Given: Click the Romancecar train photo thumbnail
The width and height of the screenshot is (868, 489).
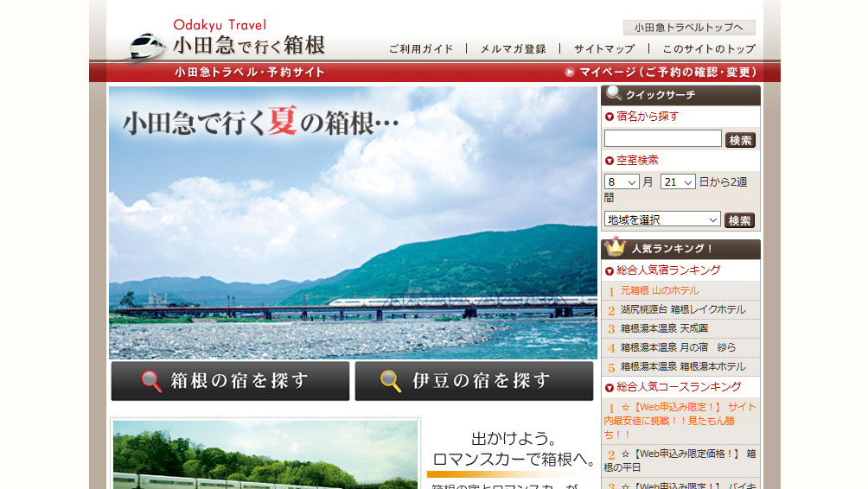Looking at the screenshot, I should [x=265, y=454].
